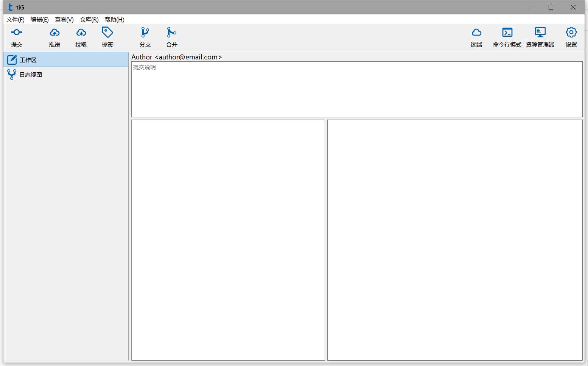
Task: Click the 拉取 (pull) cloud download icon
Action: click(81, 33)
